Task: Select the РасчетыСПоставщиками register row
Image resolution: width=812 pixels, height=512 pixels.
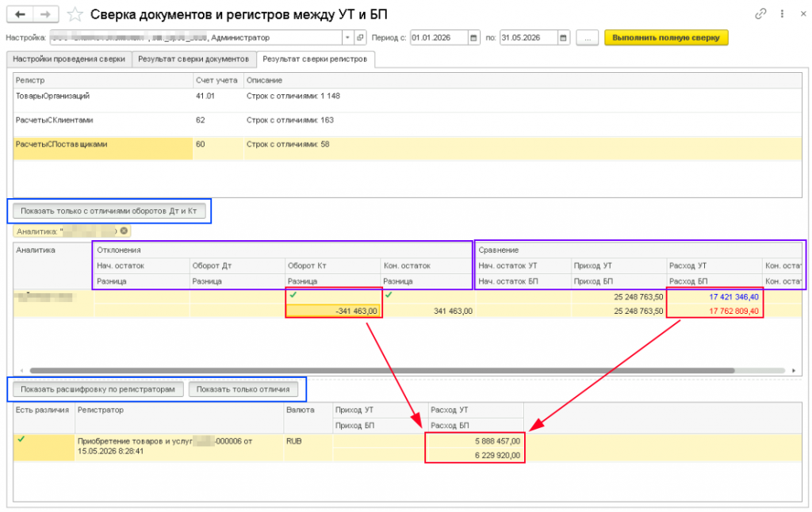Action: pyautogui.click(x=407, y=148)
